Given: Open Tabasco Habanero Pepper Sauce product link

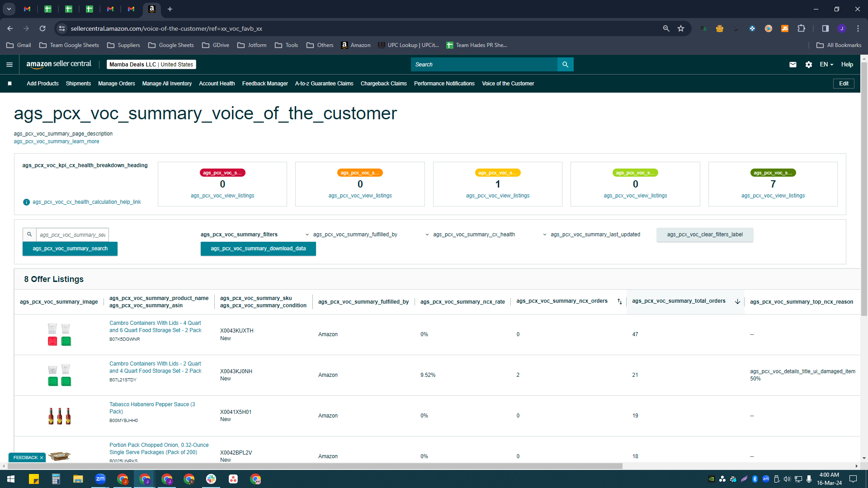Looking at the screenshot, I should click(x=152, y=408).
